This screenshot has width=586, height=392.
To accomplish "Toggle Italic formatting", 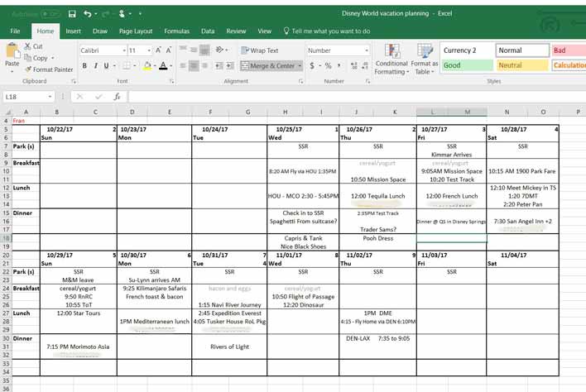I will tap(96, 65).
